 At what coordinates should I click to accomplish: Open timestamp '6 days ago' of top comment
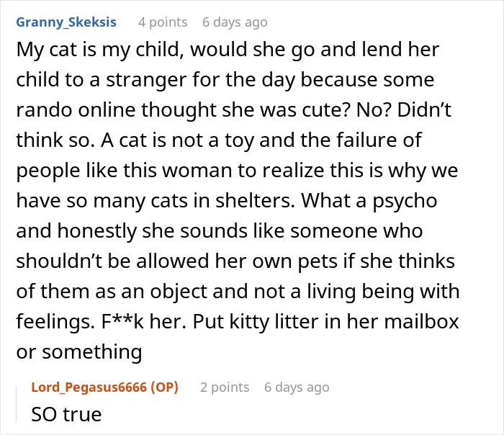tap(235, 22)
